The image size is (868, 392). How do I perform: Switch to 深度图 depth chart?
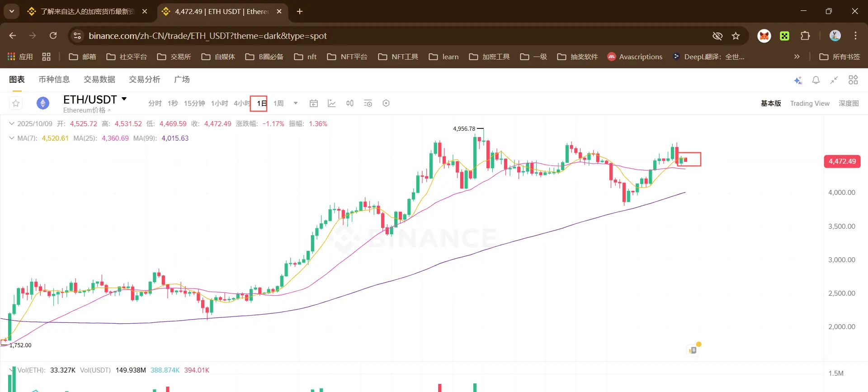pos(849,104)
